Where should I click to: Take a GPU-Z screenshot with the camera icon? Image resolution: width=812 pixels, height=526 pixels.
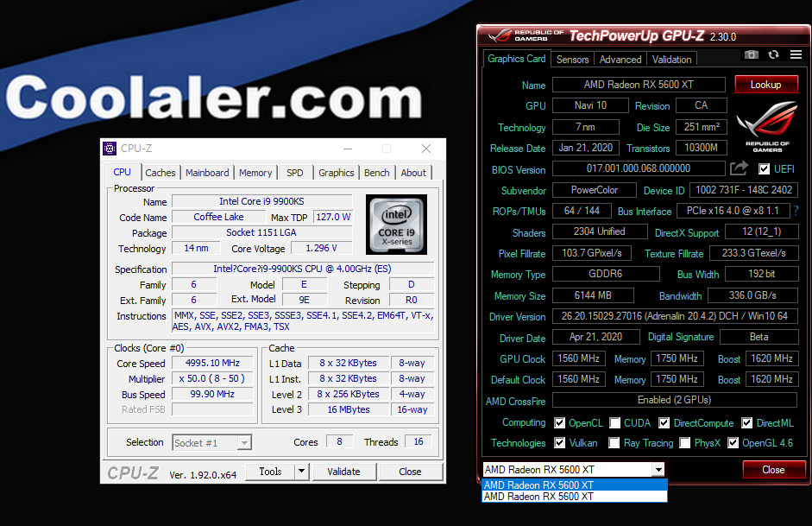pos(751,55)
